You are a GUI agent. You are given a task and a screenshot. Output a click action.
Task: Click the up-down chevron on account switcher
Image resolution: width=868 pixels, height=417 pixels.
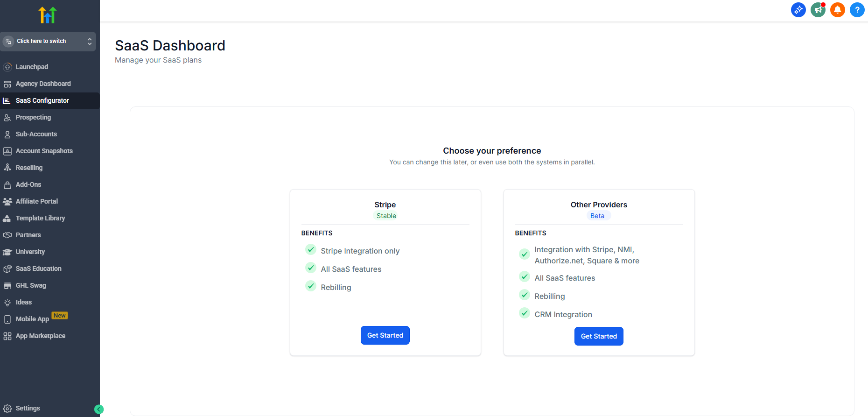click(90, 42)
